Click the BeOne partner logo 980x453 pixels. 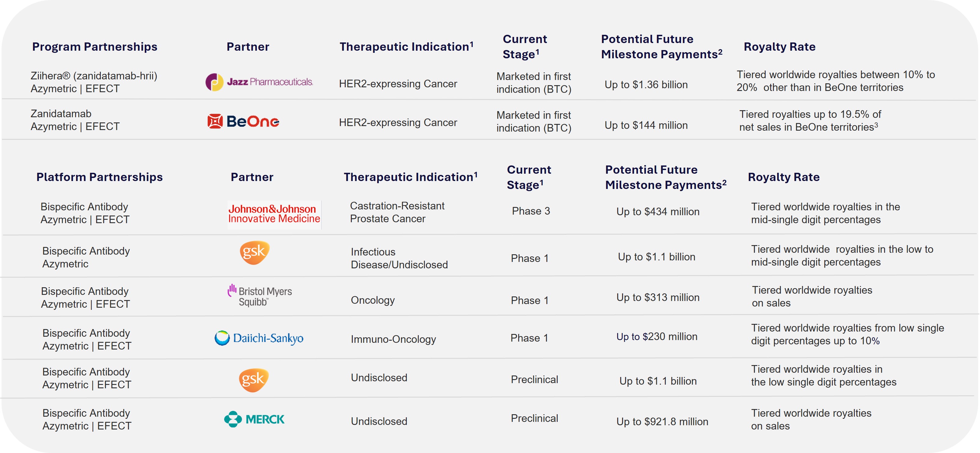pos(243,121)
